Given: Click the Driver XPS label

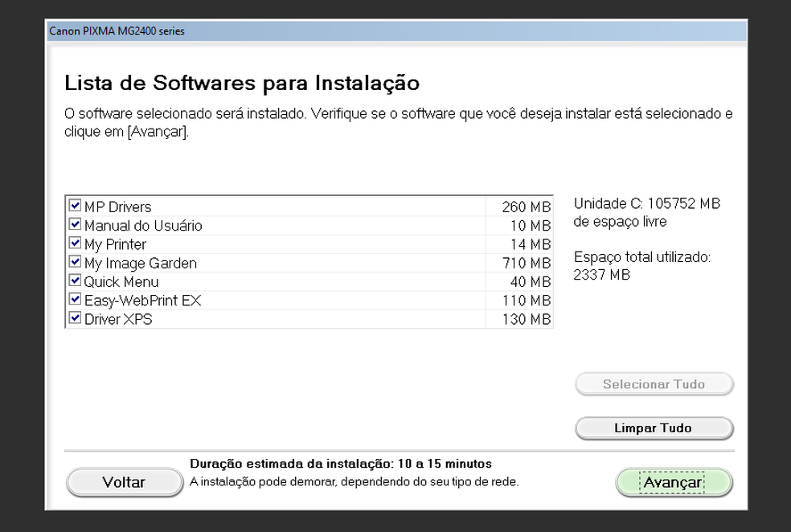Looking at the screenshot, I should tap(118, 319).
